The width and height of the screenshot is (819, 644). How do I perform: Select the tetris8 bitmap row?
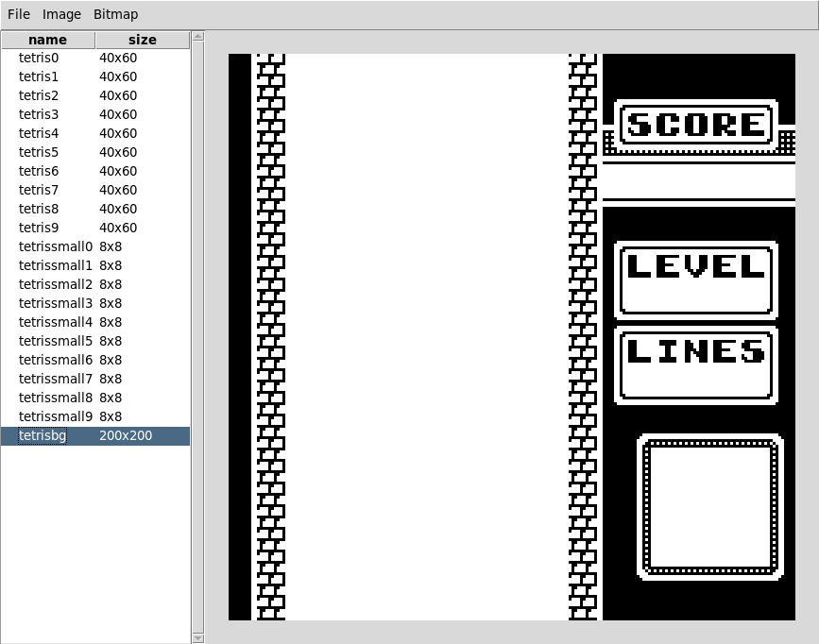[95, 209]
